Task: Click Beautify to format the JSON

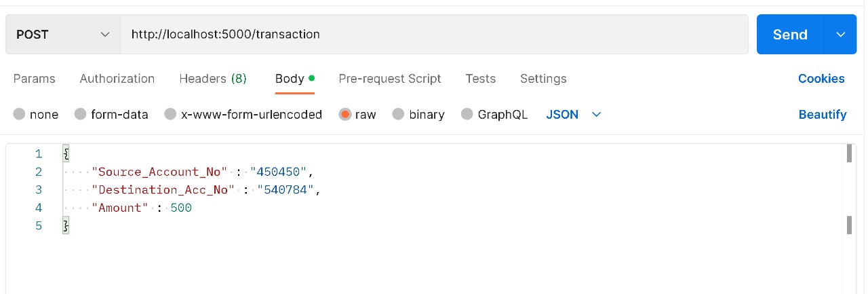Action: pos(823,114)
